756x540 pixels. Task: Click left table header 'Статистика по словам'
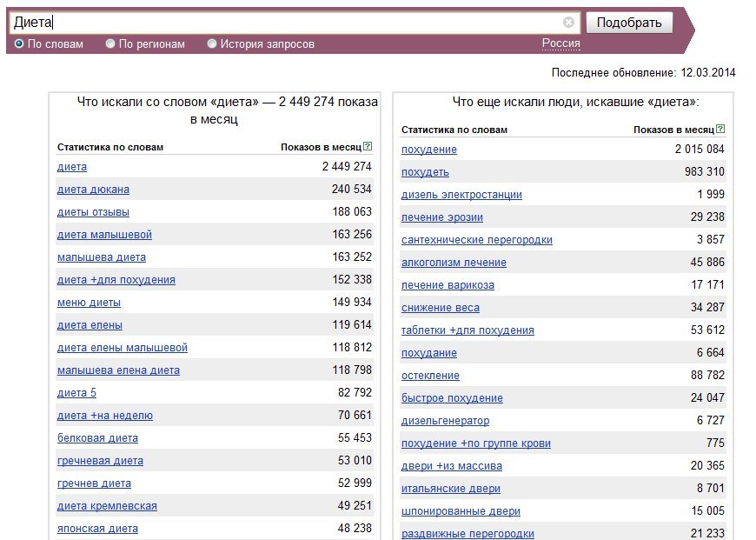point(110,147)
